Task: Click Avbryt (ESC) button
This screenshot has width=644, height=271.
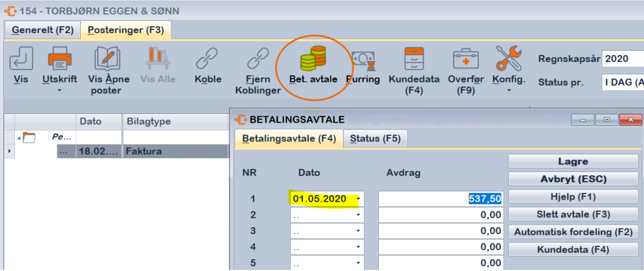Action: 573,179
